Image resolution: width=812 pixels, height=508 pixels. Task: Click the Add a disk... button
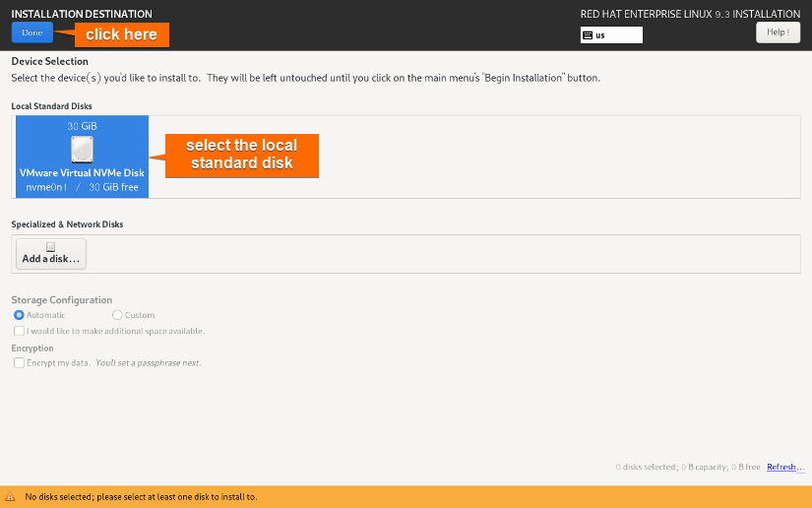point(51,254)
